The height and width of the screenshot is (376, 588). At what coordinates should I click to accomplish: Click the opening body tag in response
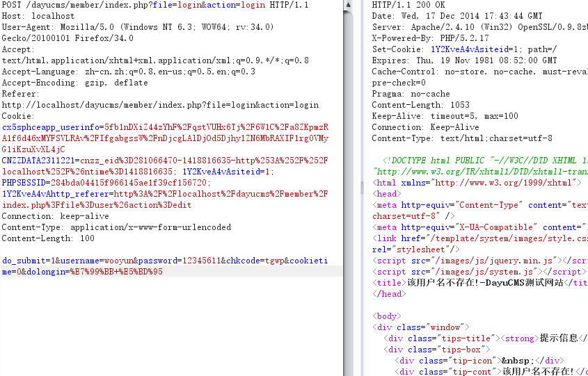pyautogui.click(x=387, y=316)
